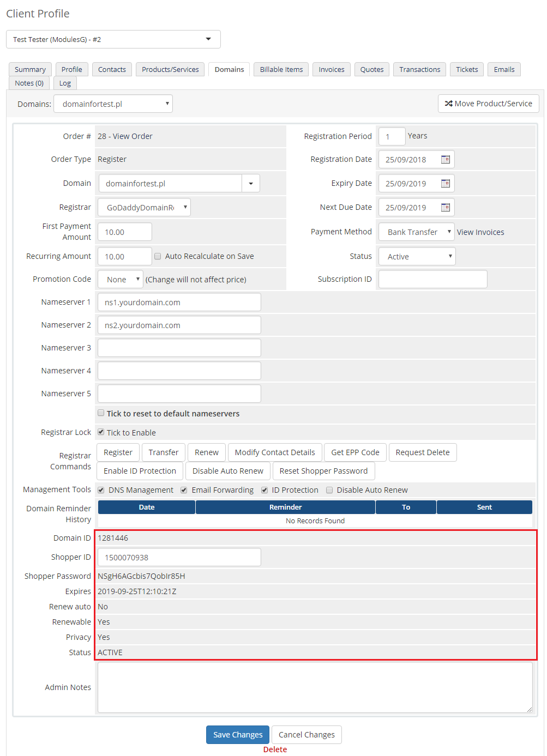The width and height of the screenshot is (547, 756).
Task: Toggle Auto Recalculate on Save checkbox
Action: tap(158, 256)
